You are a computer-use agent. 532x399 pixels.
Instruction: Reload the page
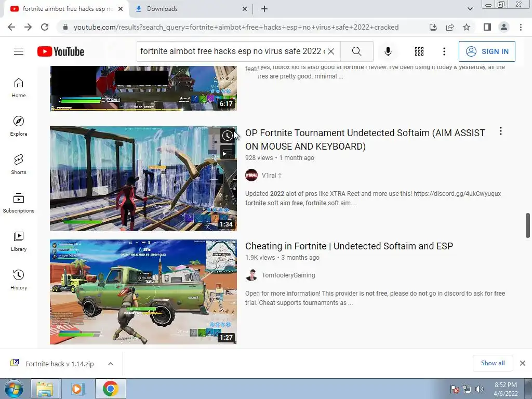[45, 27]
